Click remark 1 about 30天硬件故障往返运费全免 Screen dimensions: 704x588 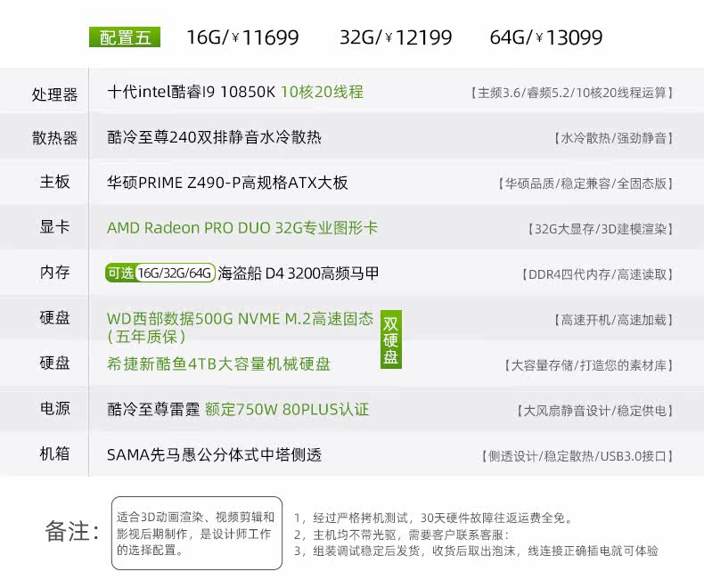coord(434,518)
